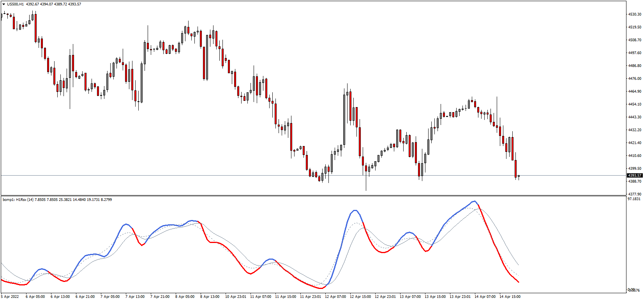644x301 pixels.
Task: Click the 12 Apr 07:00 time label
Action: pos(335,297)
